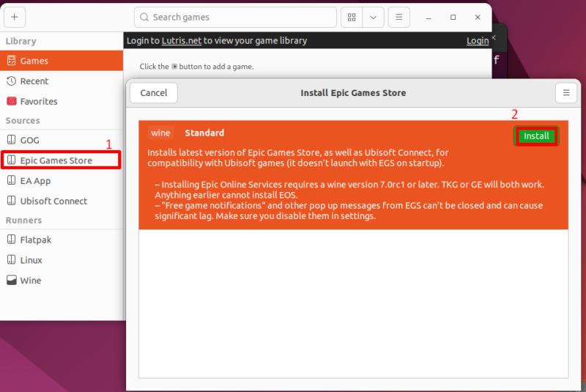Focus the Search games field

(235, 17)
